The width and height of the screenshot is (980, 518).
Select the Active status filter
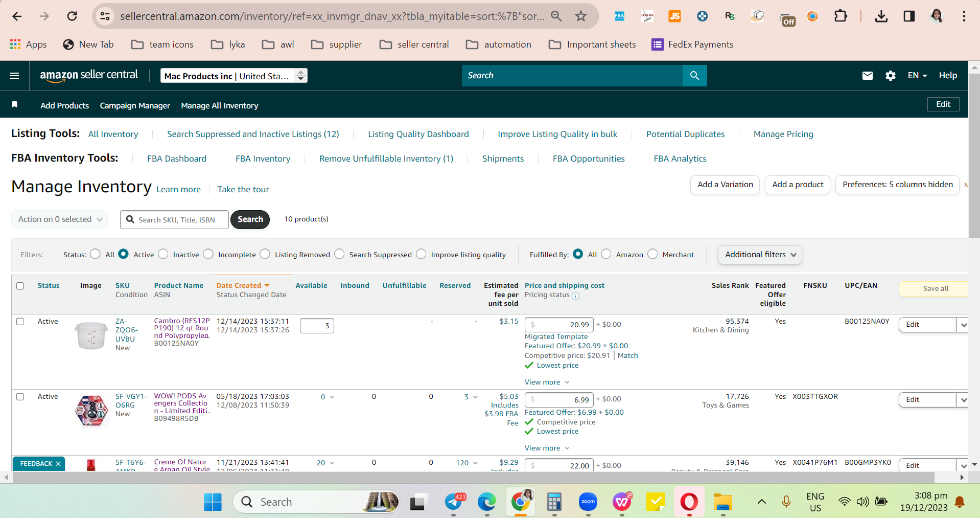[x=123, y=254]
